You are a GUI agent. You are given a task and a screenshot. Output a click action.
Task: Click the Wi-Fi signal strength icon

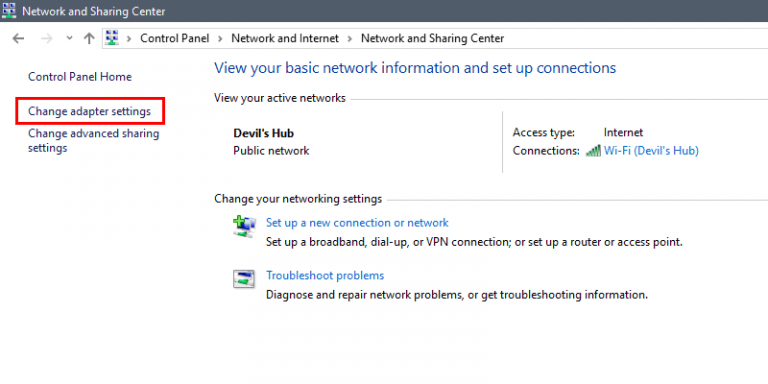(x=593, y=151)
